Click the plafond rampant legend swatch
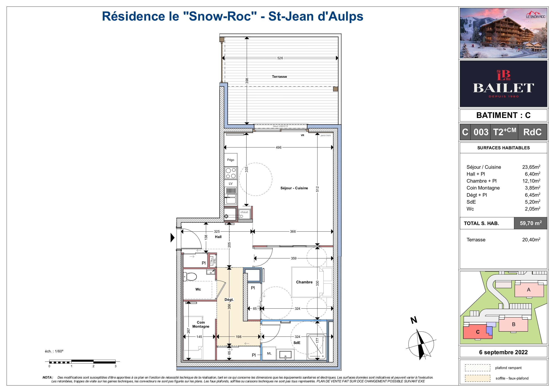Screen dimensions: 555x392 pyautogui.click(x=477, y=368)
